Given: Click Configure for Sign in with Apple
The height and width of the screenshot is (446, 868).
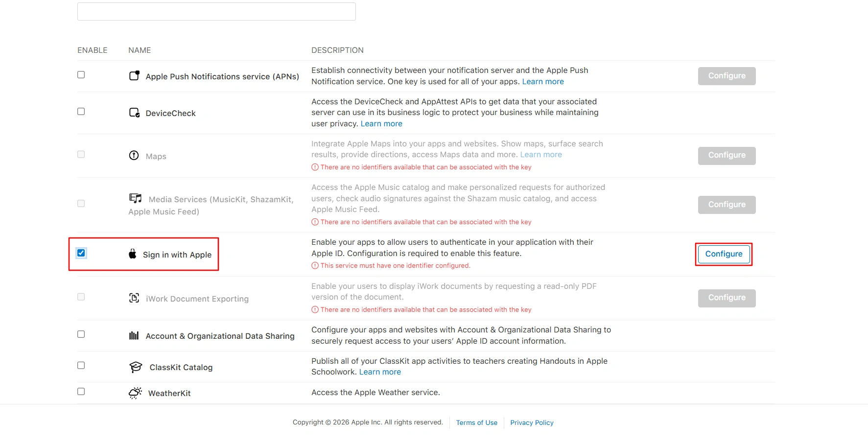Looking at the screenshot, I should (724, 254).
